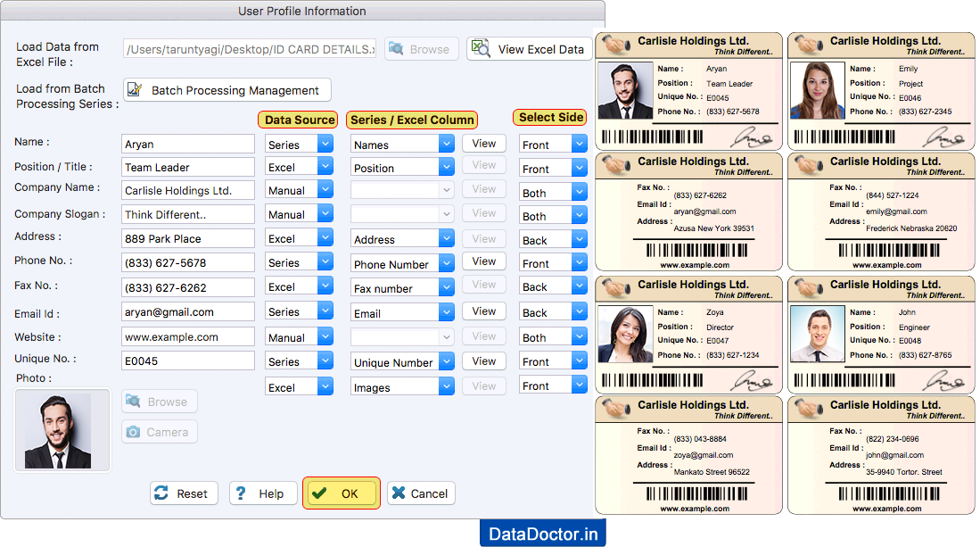This screenshot has width=980, height=547.
Task: Capture a photo using the Camera
Action: (x=159, y=432)
